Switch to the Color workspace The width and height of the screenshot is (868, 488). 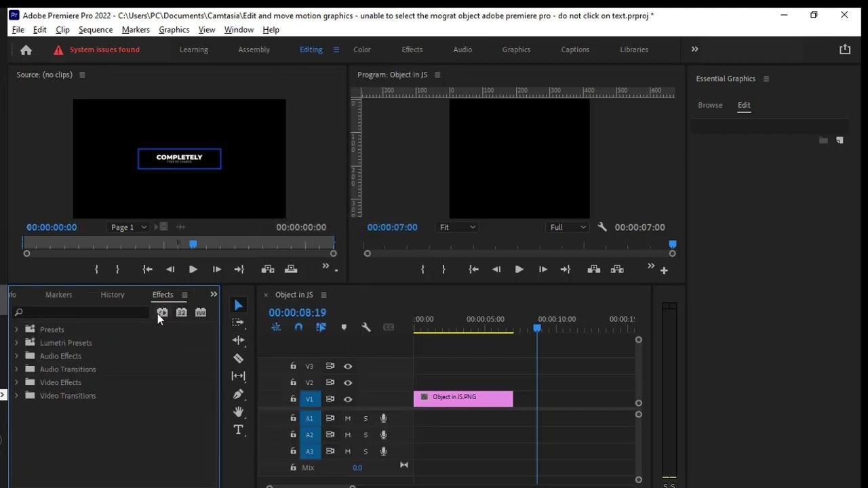pyautogui.click(x=362, y=49)
